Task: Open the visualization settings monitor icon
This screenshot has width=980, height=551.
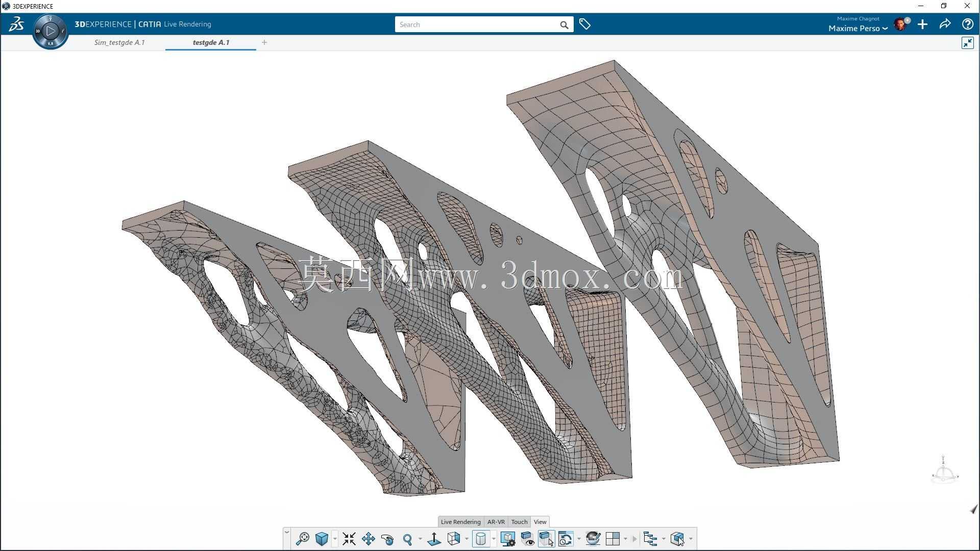Action: pos(508,539)
